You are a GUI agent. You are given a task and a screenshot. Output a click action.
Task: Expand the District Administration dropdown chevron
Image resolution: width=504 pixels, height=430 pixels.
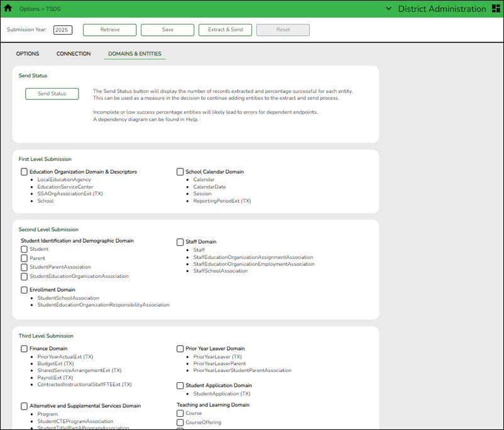click(x=388, y=9)
